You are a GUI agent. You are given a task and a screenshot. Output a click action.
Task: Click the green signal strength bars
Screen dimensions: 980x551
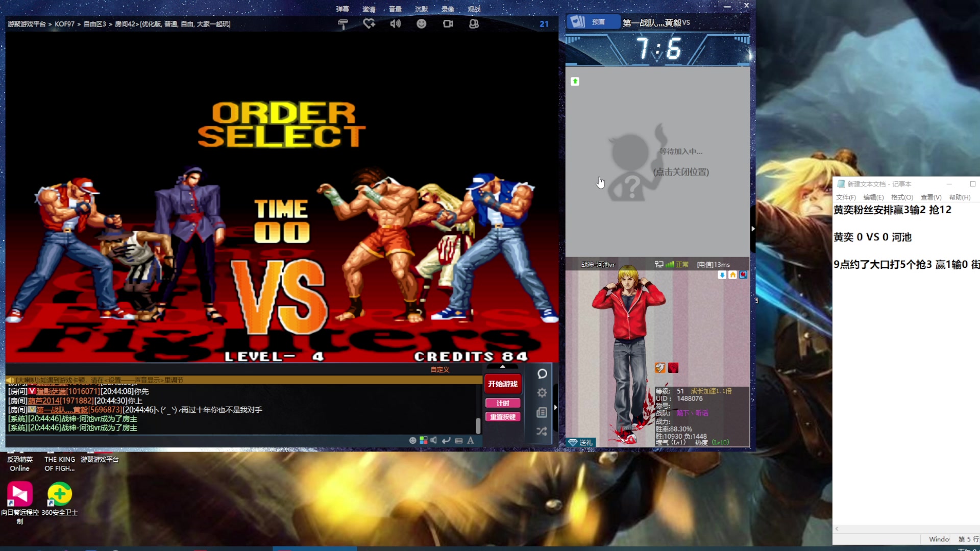click(x=670, y=264)
